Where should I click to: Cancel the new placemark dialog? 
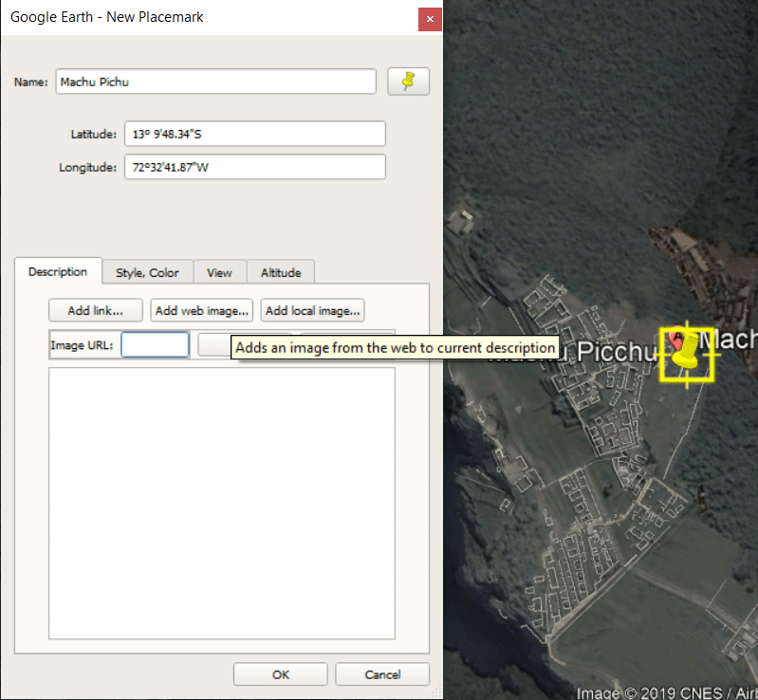tap(382, 673)
